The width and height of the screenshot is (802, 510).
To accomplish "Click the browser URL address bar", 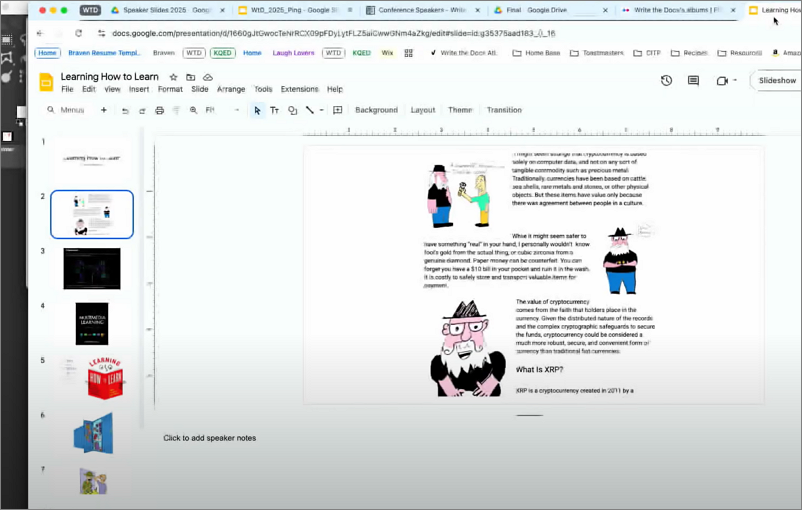I will 333,33.
